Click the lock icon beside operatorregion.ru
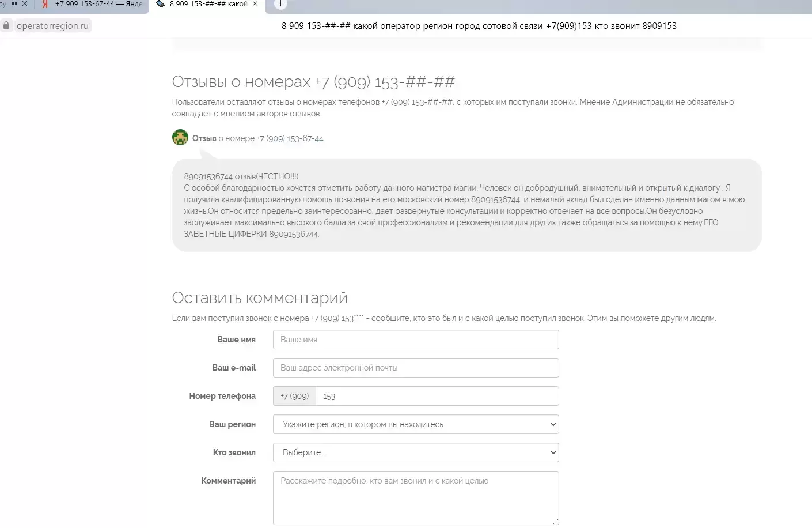Image resolution: width=812 pixels, height=528 pixels. click(x=6, y=25)
